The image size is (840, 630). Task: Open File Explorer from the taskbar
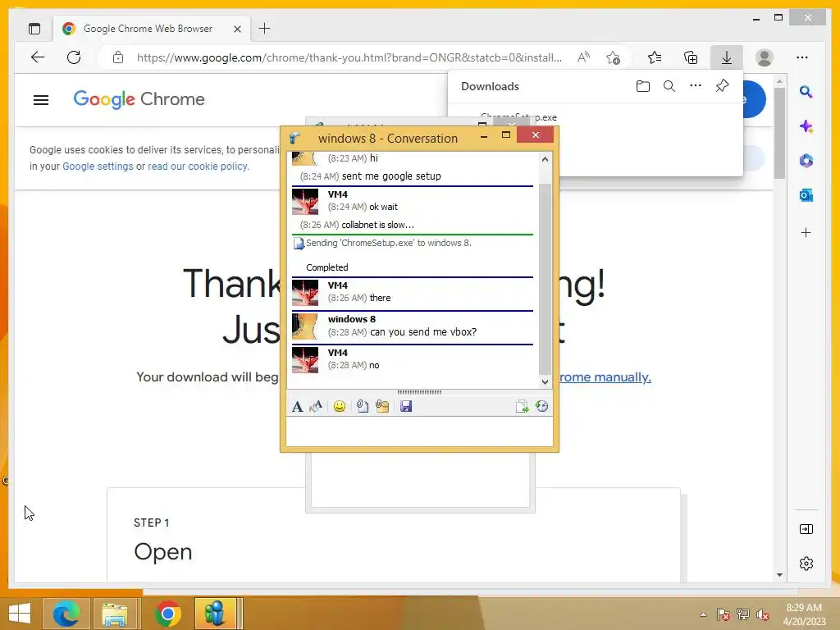[x=115, y=614]
